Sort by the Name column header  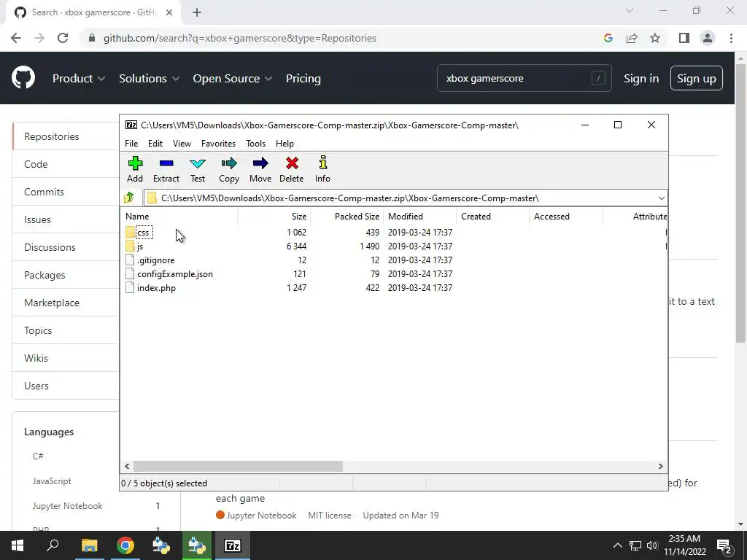pyautogui.click(x=179, y=216)
